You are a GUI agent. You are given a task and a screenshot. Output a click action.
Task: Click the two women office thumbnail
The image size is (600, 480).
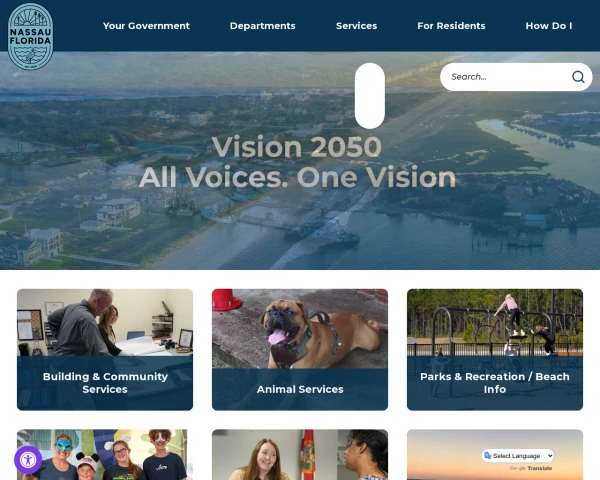(x=300, y=455)
